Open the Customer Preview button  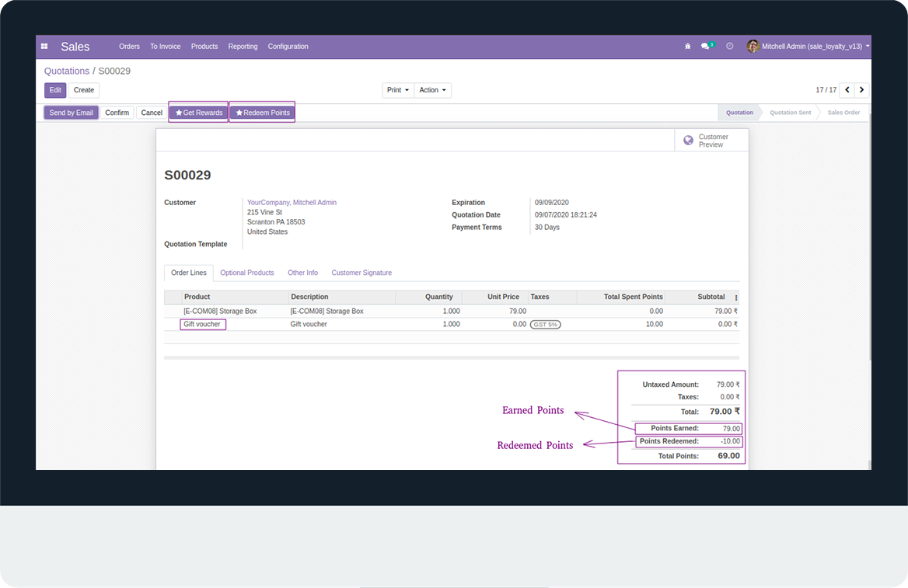[711, 141]
